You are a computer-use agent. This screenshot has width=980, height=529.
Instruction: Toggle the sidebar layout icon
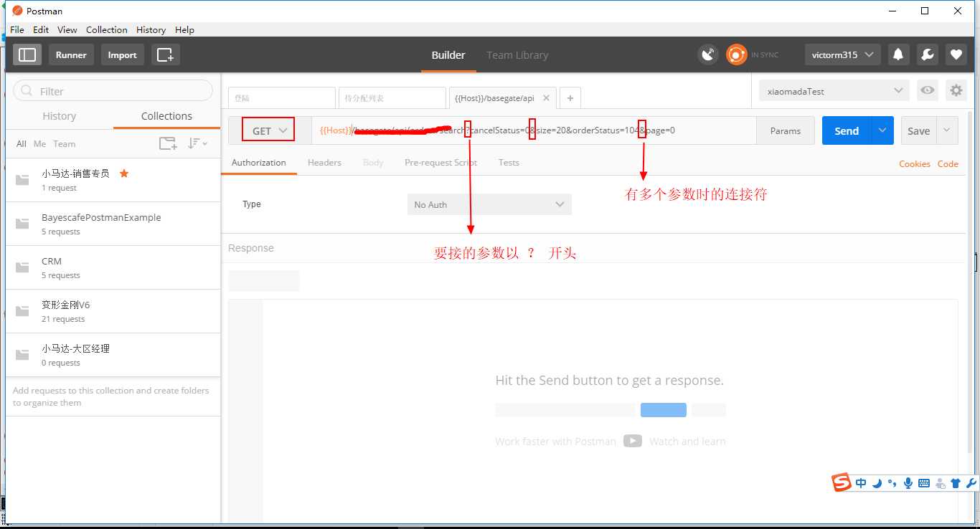click(27, 55)
